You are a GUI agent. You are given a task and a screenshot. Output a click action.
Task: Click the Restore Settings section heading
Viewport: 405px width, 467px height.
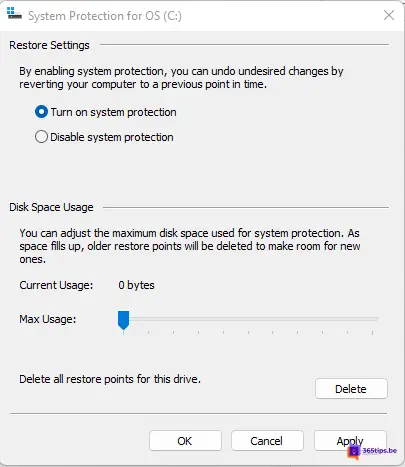click(49, 45)
